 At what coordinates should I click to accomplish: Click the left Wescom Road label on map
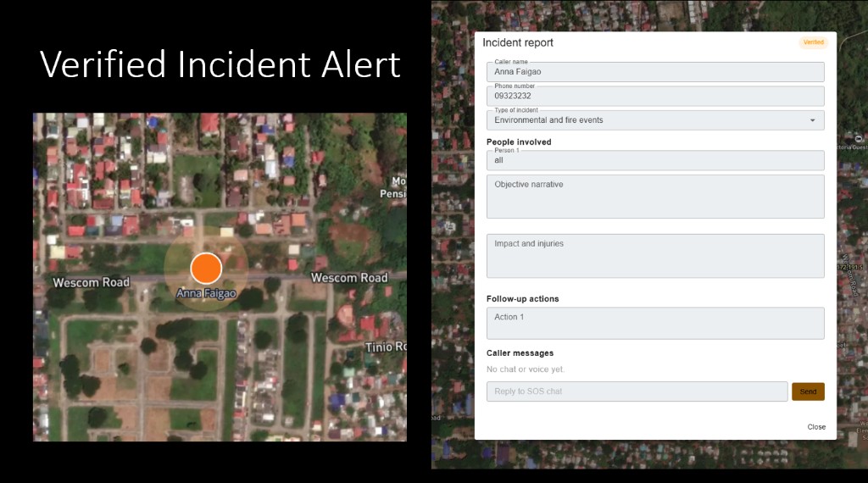pos(92,282)
